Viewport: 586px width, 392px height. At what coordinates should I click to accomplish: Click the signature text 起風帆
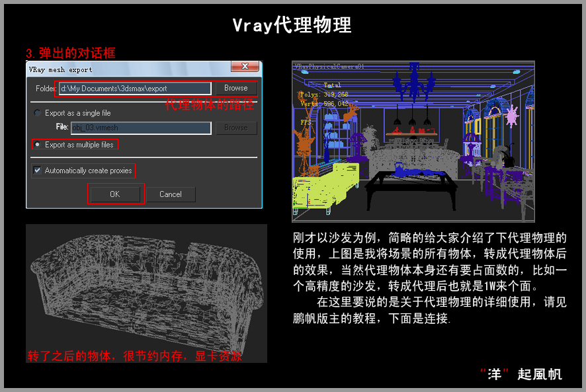[540, 374]
